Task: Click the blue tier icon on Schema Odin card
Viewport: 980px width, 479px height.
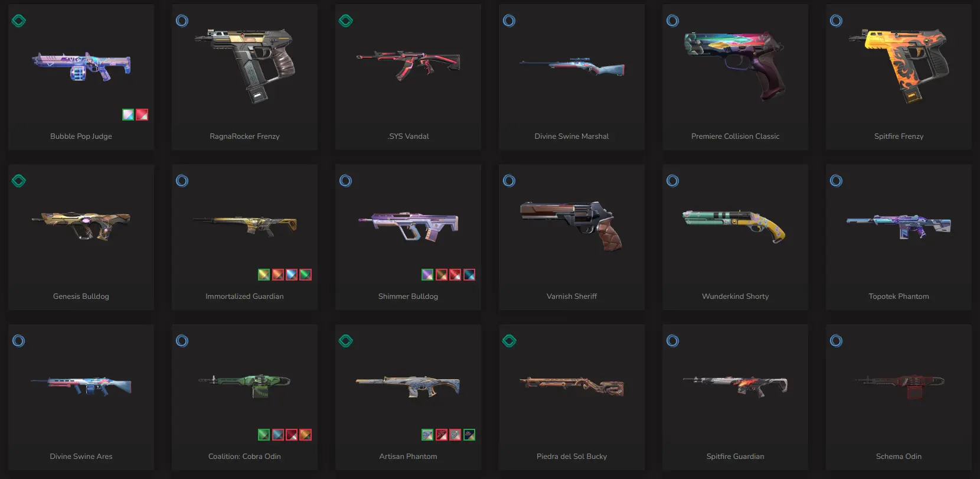Action: 836,341
